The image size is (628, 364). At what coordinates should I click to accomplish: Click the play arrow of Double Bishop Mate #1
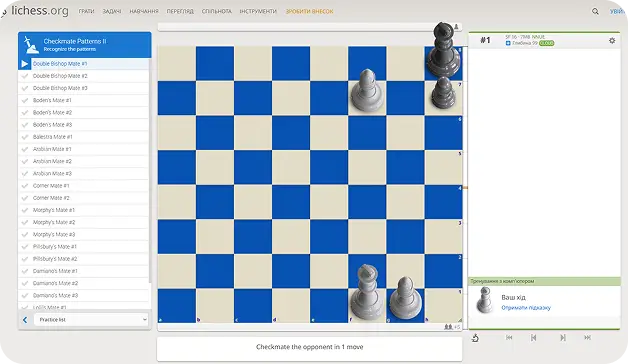pos(24,64)
